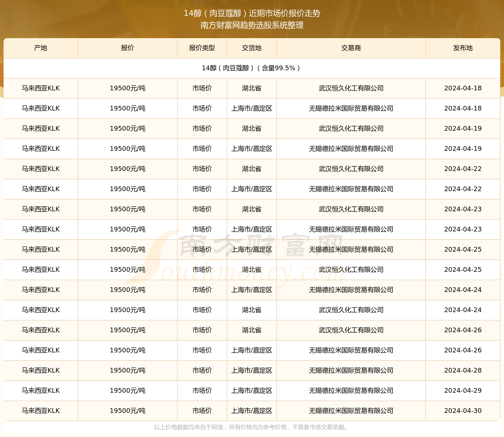Image resolution: width=504 pixels, height=437 pixels.
Task: Select 马来西亚KLK in the 2024-04-25 武汉恒久化工 row
Action: point(41,270)
